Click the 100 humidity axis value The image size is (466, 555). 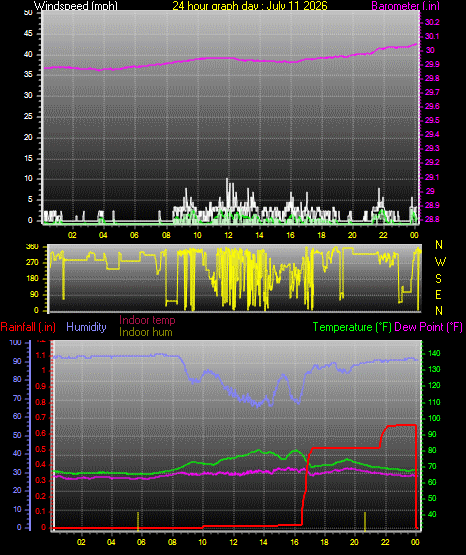coord(16,342)
